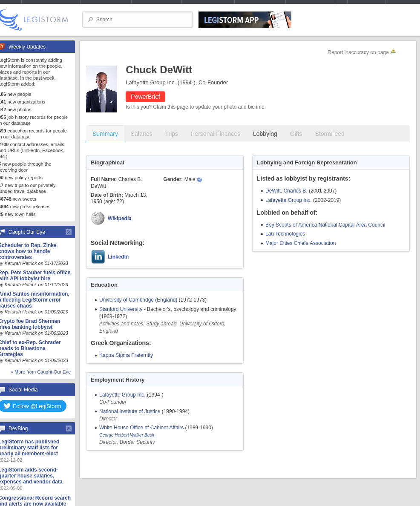Click the search magnifier icon

[x=91, y=19]
